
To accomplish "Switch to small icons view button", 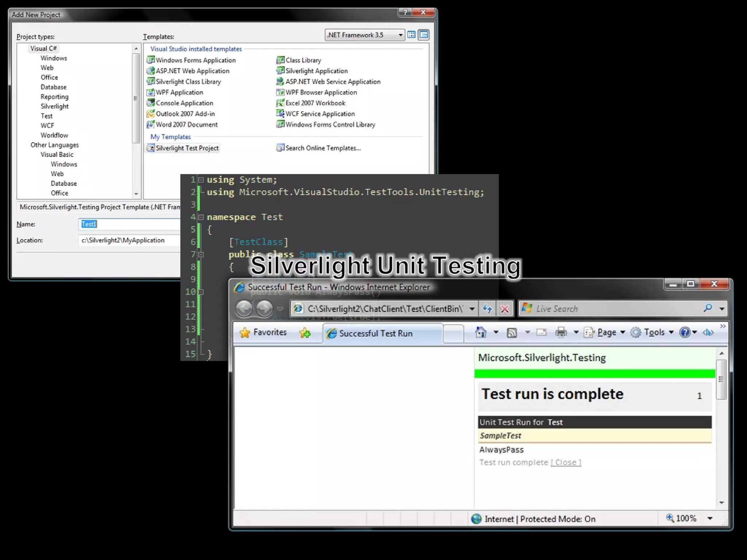I will pos(423,35).
